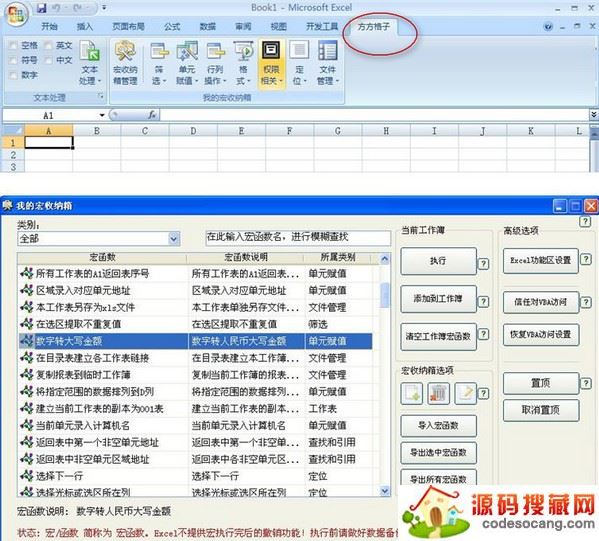Click the delete macro trash icon

[438, 393]
